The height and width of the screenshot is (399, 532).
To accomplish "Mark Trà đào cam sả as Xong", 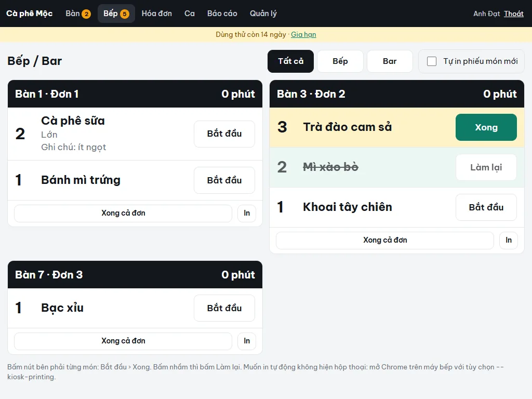I will [x=486, y=127].
